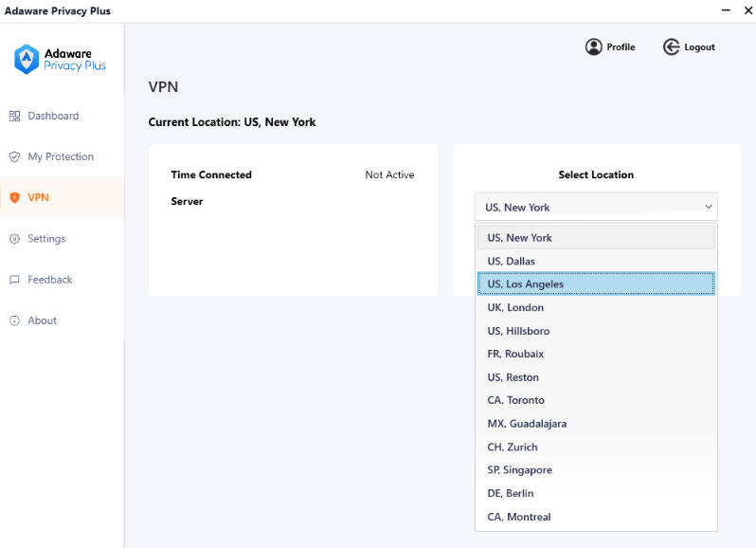
Task: Click the Logout text button
Action: (x=699, y=46)
